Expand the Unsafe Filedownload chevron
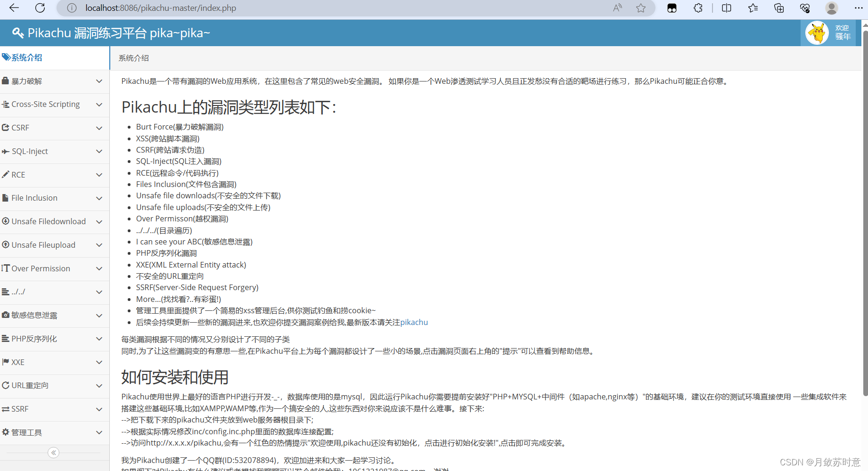This screenshot has height=471, width=868. coord(99,222)
